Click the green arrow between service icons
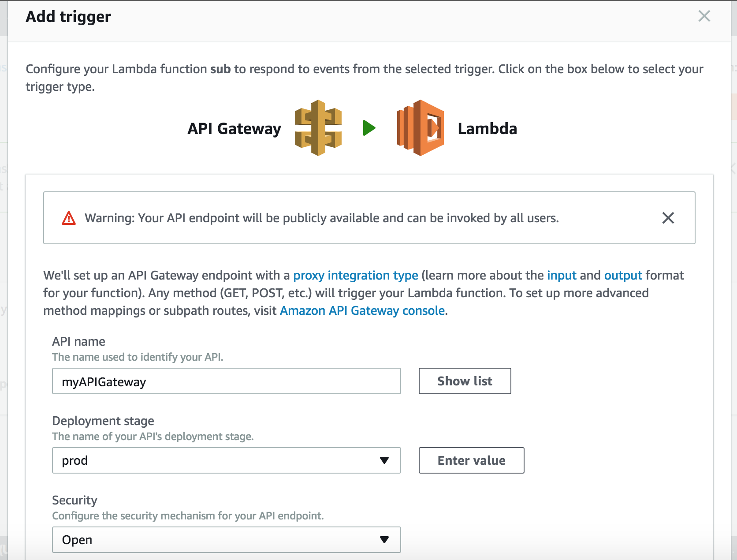The image size is (737, 560). point(369,128)
